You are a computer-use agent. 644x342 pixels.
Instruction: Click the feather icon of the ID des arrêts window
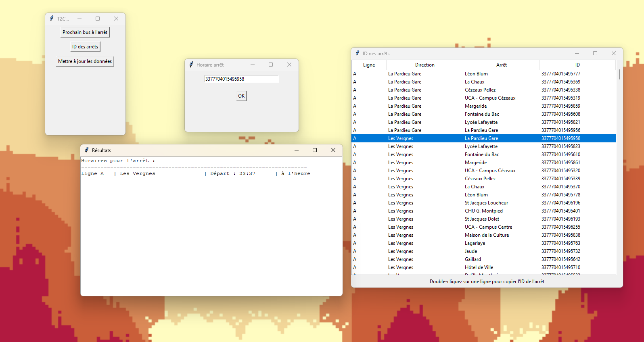click(358, 53)
